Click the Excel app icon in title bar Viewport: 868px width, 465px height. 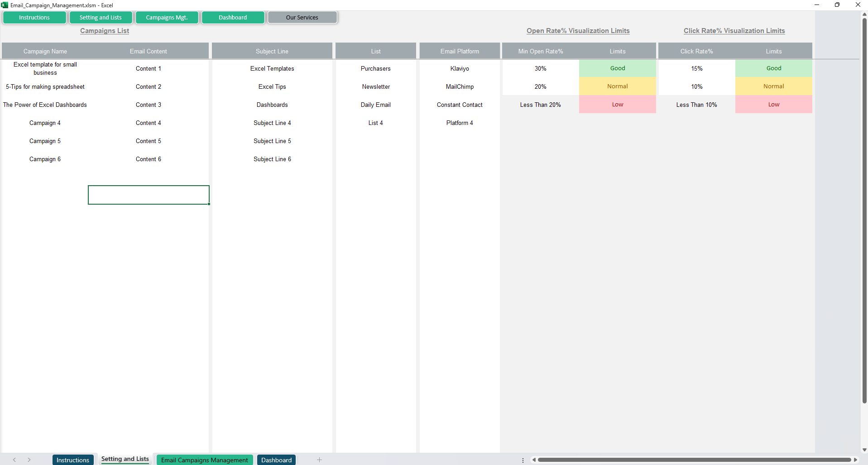(x=5, y=5)
